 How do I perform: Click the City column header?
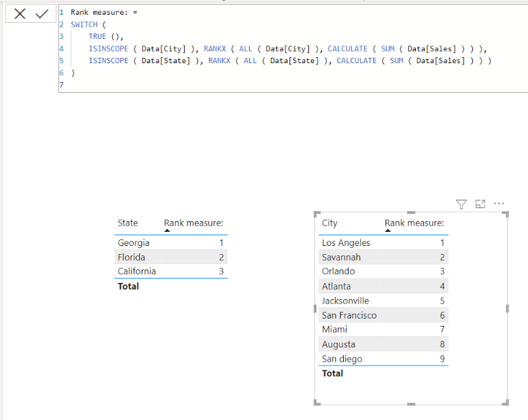(x=329, y=223)
